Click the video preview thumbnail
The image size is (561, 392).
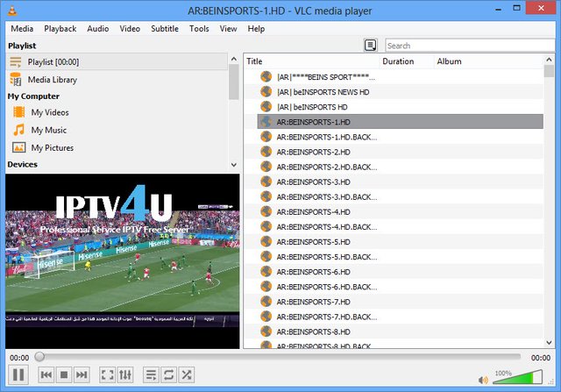(x=123, y=261)
